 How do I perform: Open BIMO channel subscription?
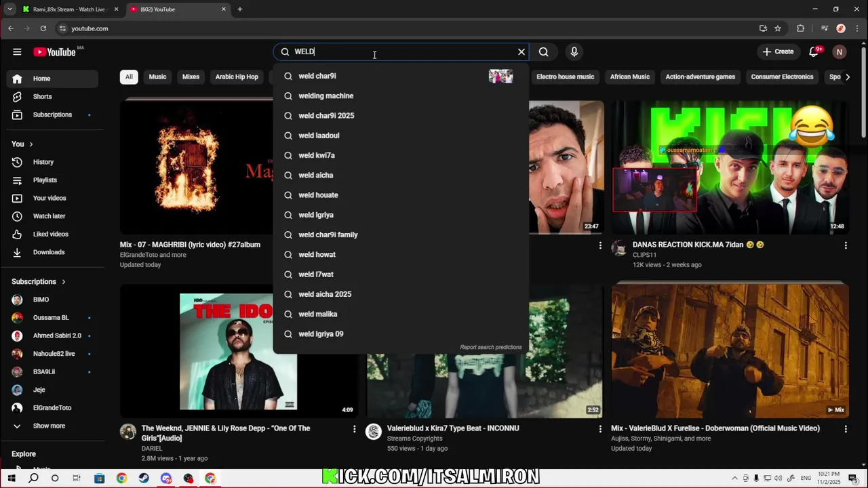coord(53,300)
